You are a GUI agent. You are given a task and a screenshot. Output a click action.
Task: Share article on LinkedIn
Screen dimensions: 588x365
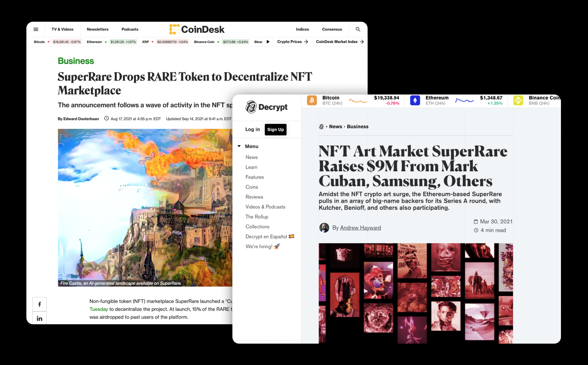(39, 318)
